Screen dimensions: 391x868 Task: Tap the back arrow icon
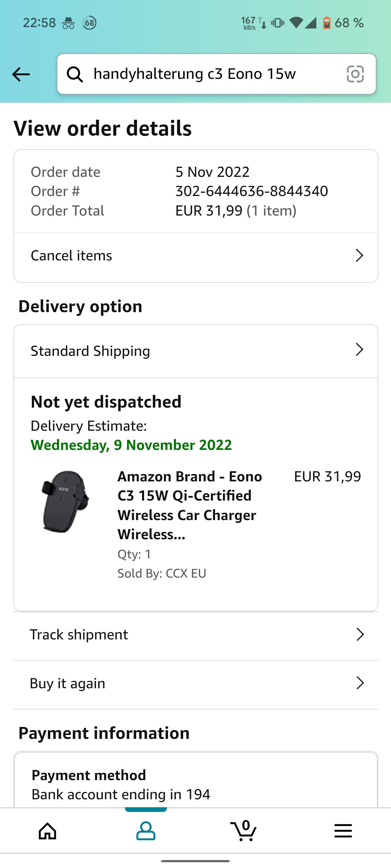click(x=21, y=75)
